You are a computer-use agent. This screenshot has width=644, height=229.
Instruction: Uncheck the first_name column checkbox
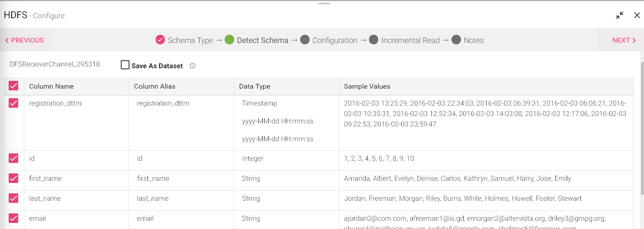coord(13,178)
